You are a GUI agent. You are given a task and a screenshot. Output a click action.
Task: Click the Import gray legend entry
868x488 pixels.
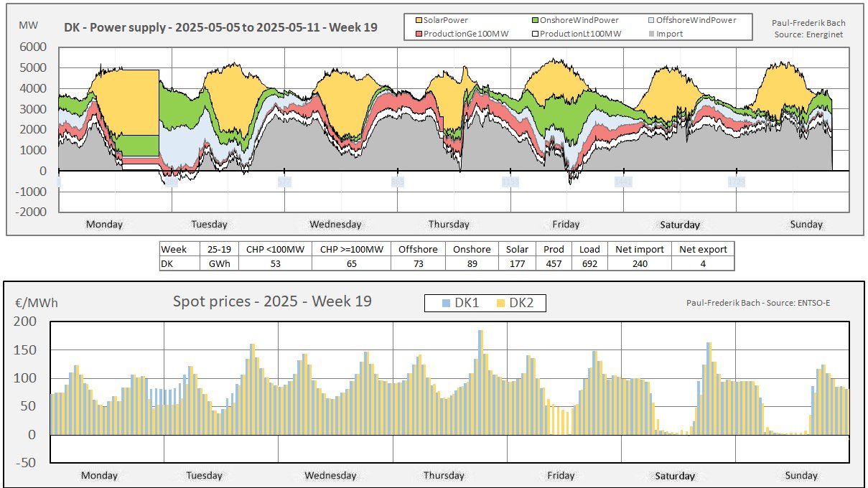[664, 34]
